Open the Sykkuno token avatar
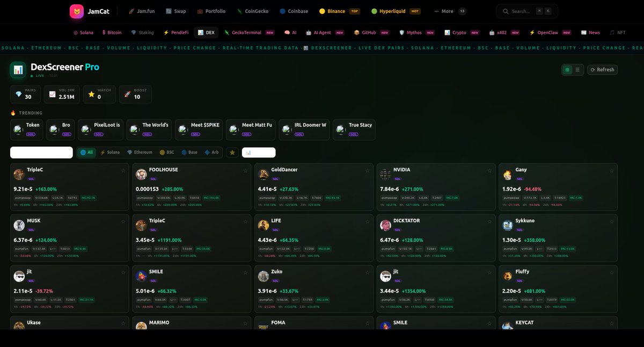 click(508, 225)
